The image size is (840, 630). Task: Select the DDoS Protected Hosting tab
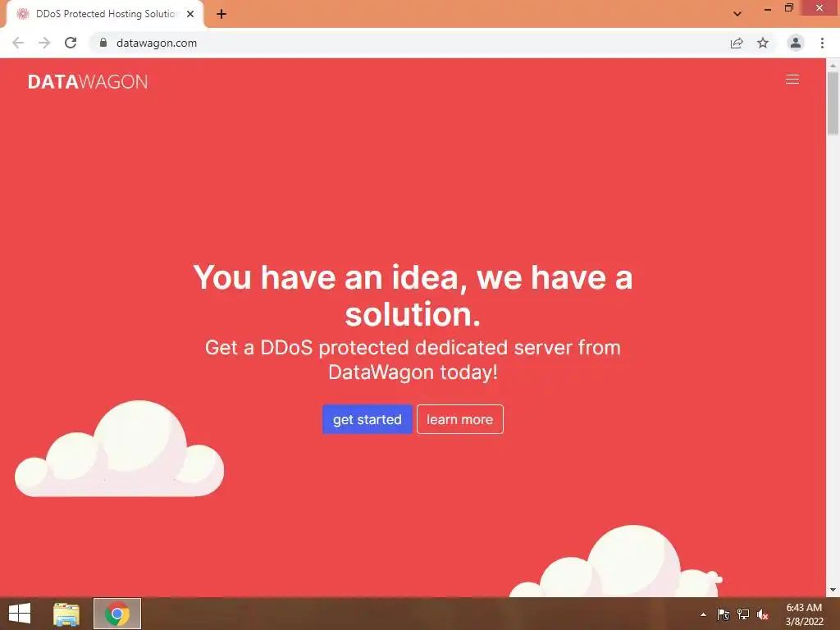coord(105,14)
